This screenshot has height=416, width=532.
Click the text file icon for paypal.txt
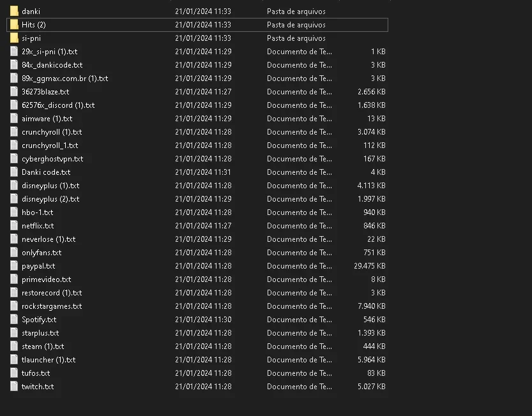point(14,266)
